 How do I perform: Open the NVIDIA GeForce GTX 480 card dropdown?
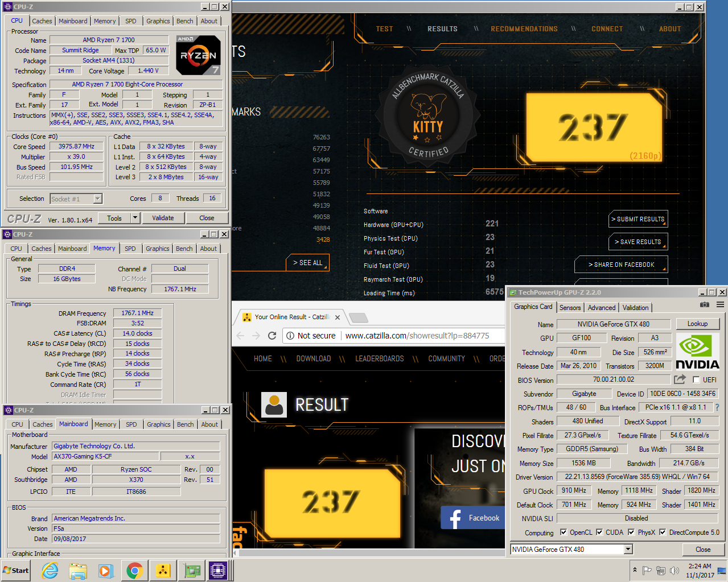(x=628, y=550)
